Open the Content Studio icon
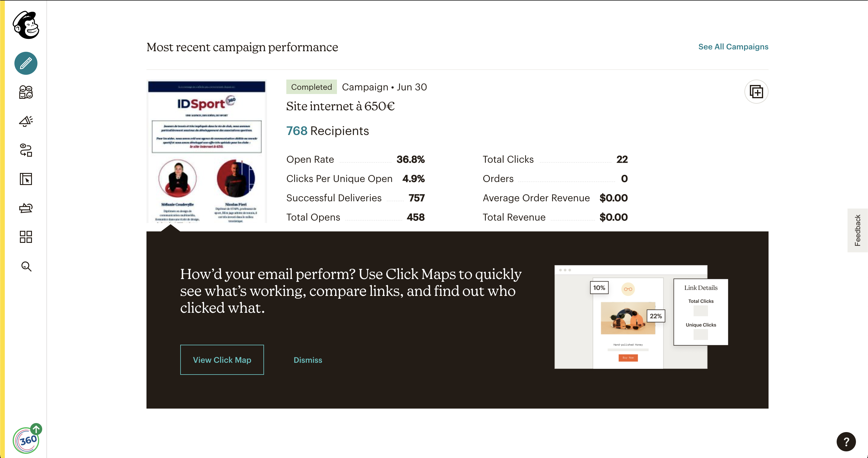The height and width of the screenshot is (458, 868). click(x=26, y=208)
